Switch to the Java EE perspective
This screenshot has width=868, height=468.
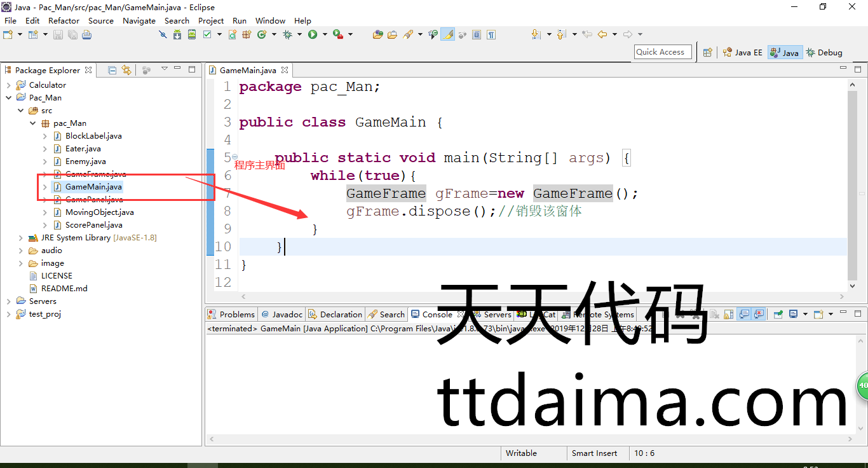point(742,53)
